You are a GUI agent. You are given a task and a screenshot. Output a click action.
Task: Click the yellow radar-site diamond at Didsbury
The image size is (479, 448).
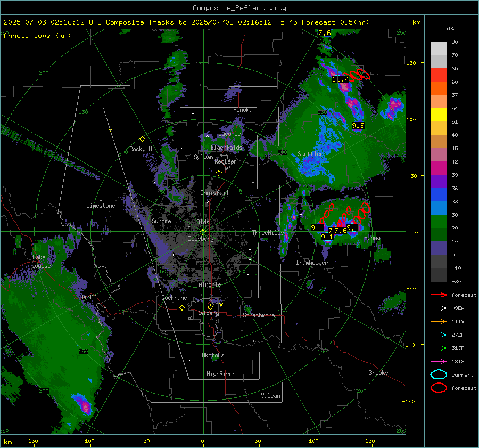(x=203, y=232)
